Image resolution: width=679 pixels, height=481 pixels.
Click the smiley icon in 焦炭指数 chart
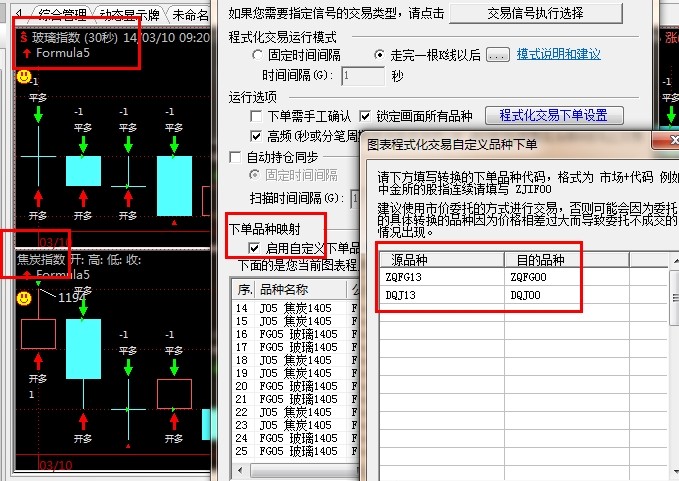[24, 298]
